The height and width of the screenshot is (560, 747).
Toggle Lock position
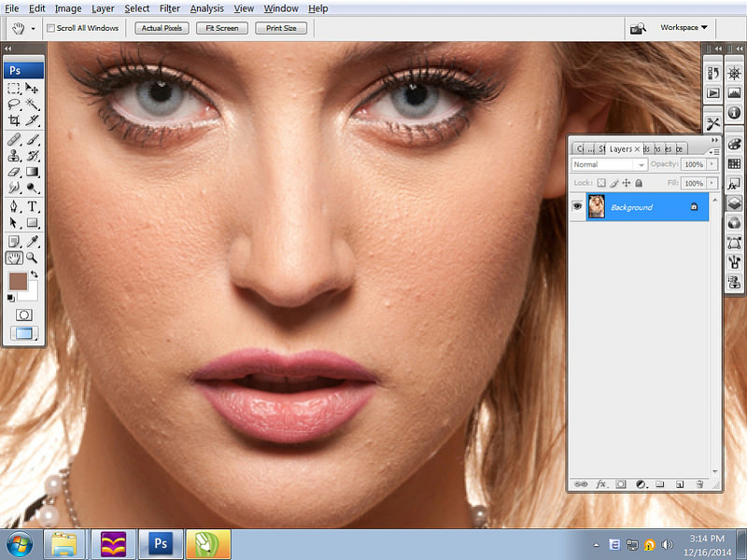coord(627,183)
